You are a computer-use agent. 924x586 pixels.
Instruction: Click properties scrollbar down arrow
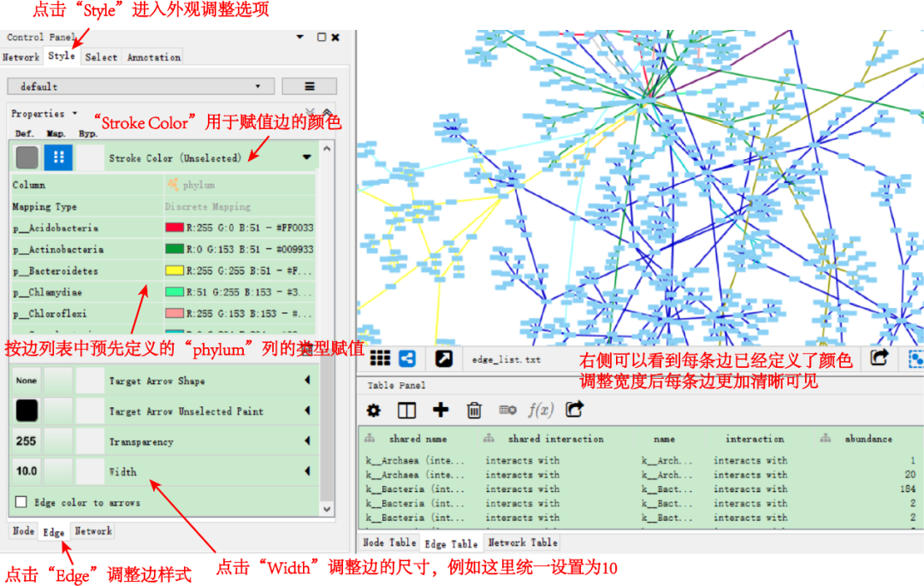point(327,510)
